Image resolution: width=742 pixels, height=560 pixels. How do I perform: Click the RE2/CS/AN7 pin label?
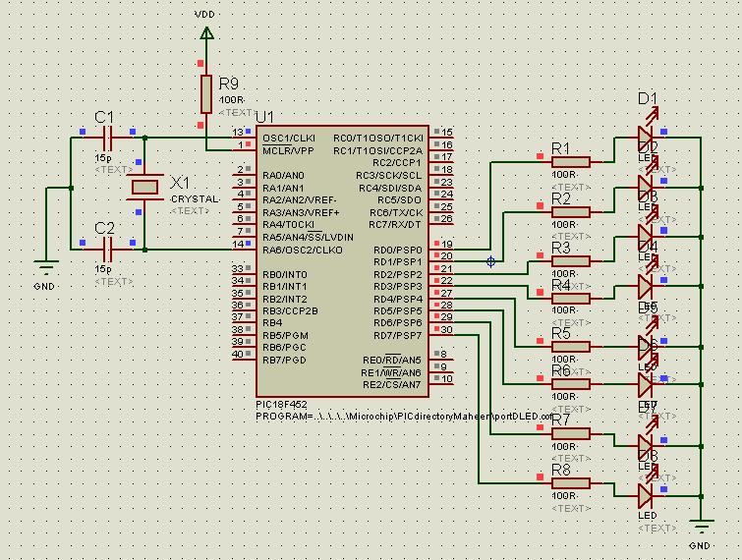pos(392,385)
